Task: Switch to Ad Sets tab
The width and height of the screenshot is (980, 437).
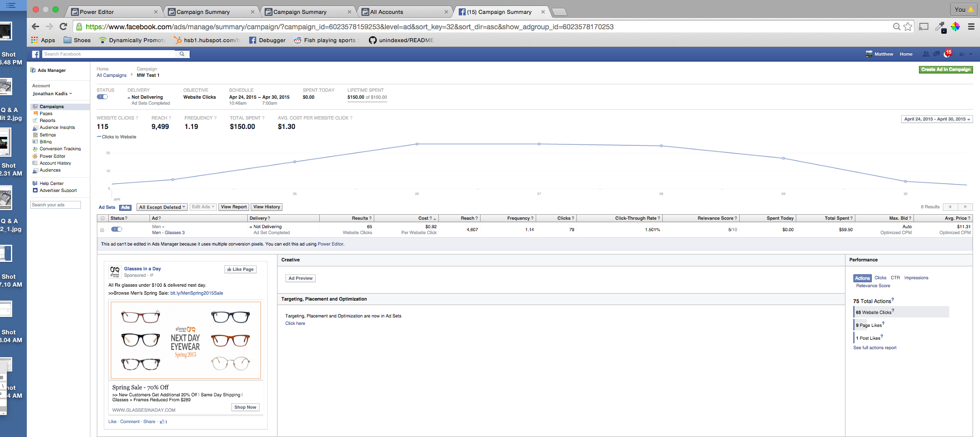Action: tap(107, 207)
